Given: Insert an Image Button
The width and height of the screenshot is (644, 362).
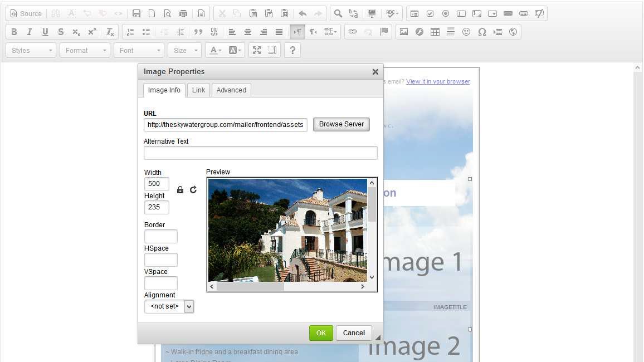Looking at the screenshot, I should point(524,13).
